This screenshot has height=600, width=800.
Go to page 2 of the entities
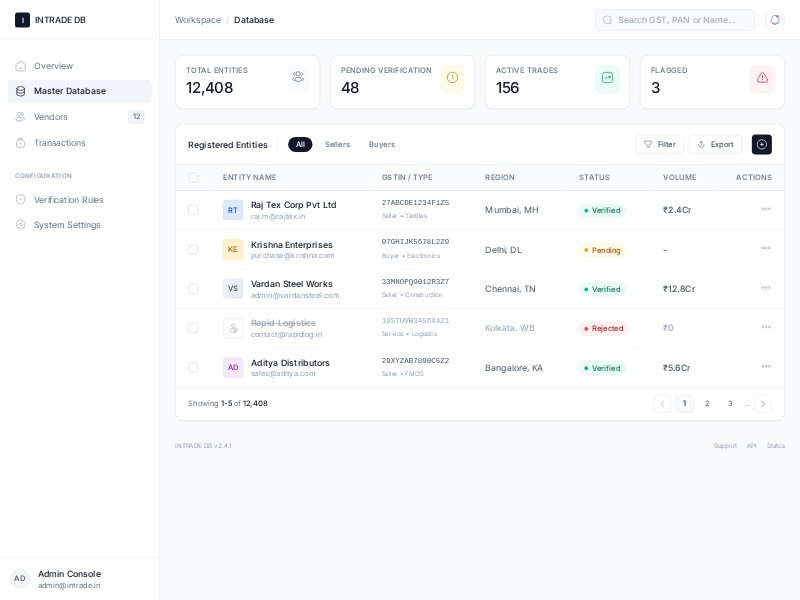point(707,404)
